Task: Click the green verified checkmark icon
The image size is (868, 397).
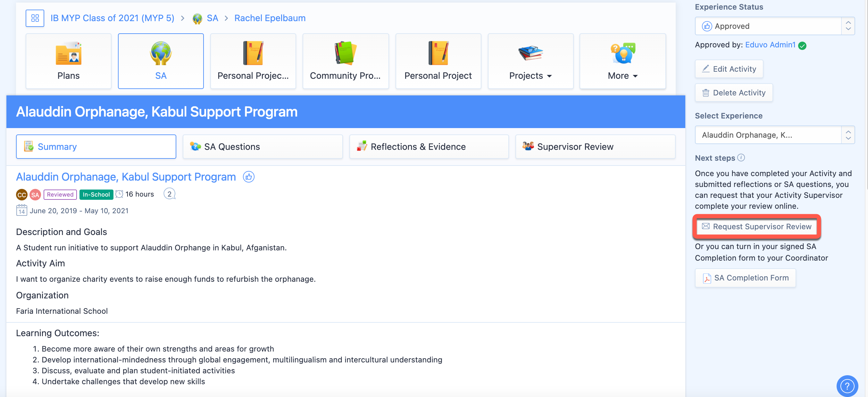Action: point(802,45)
